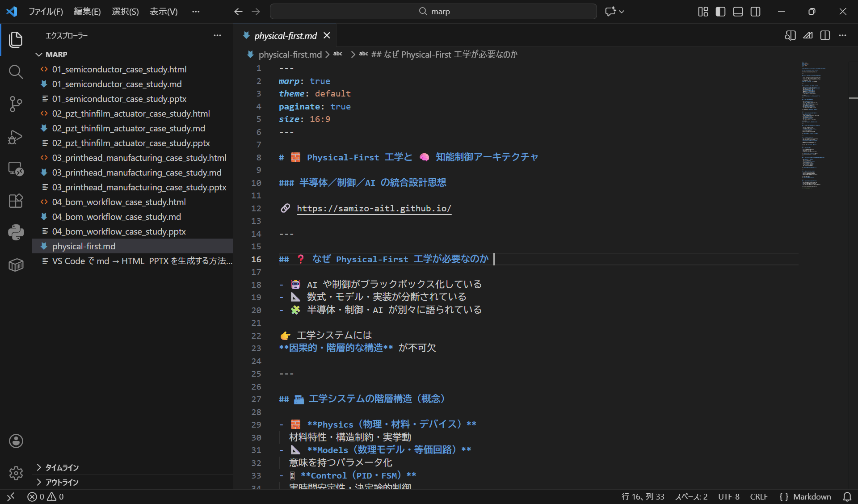Select the Python icon in the activity bar
This screenshot has height=504, width=858.
(16, 232)
